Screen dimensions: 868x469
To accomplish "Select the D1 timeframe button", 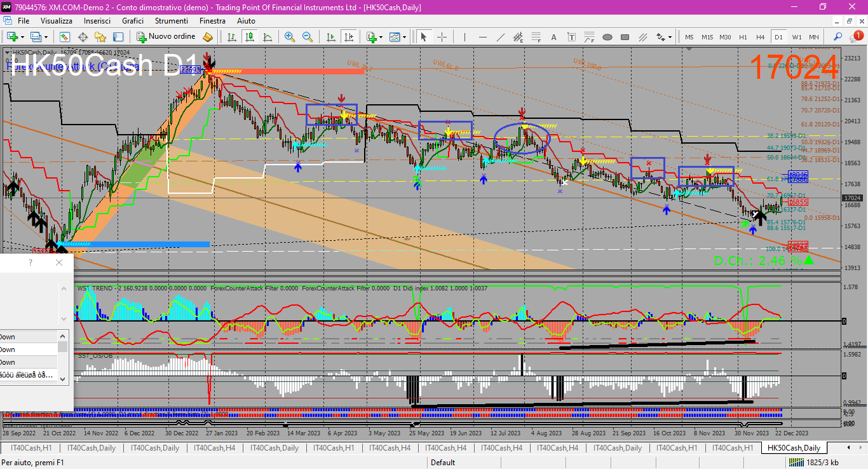I will click(778, 37).
